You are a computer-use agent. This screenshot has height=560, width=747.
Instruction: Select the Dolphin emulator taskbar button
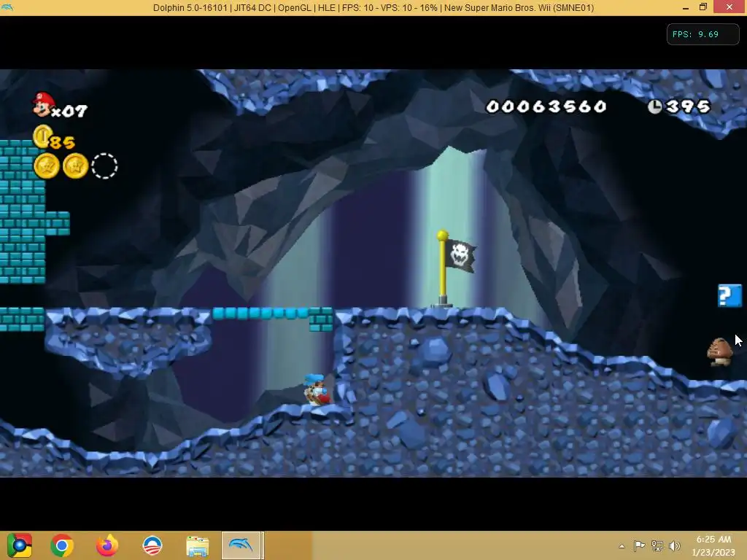click(241, 545)
